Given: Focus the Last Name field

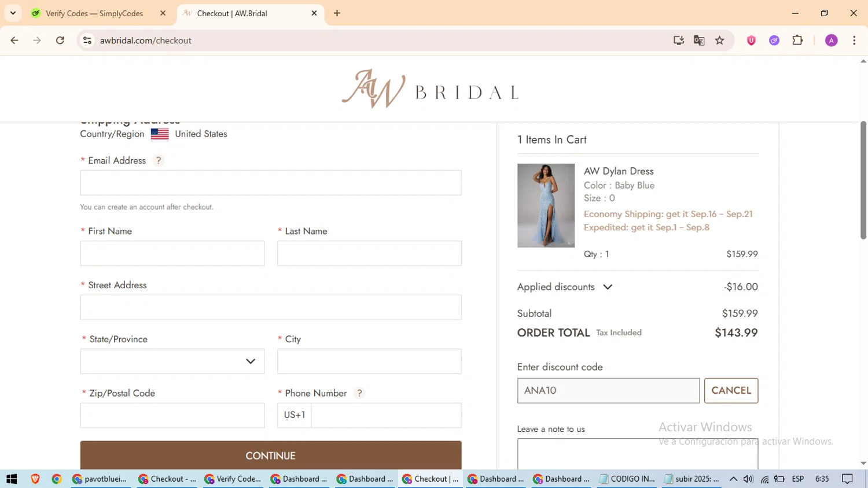Looking at the screenshot, I should (x=369, y=254).
